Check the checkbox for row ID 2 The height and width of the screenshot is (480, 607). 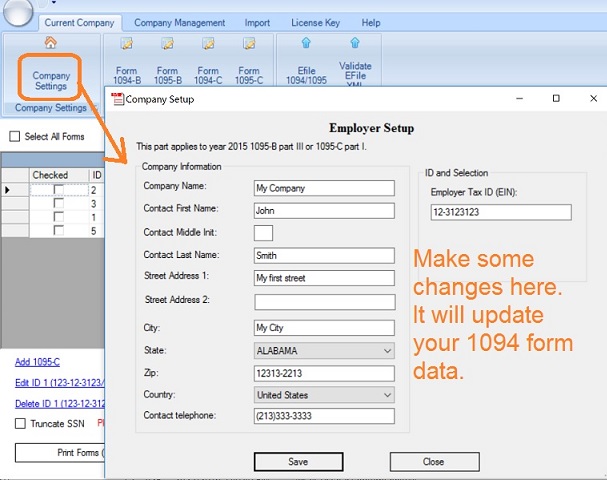[58, 190]
